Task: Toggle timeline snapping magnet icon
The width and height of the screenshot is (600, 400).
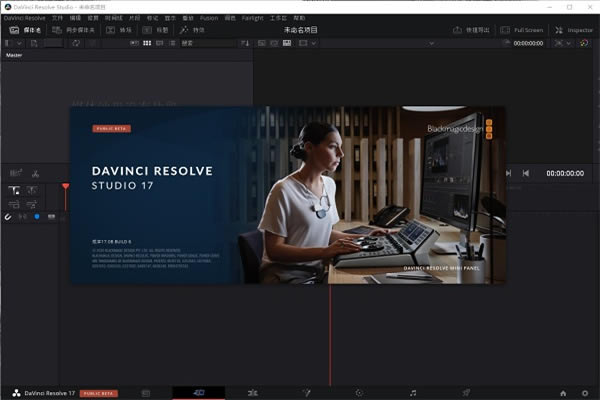Action: pos(8,216)
